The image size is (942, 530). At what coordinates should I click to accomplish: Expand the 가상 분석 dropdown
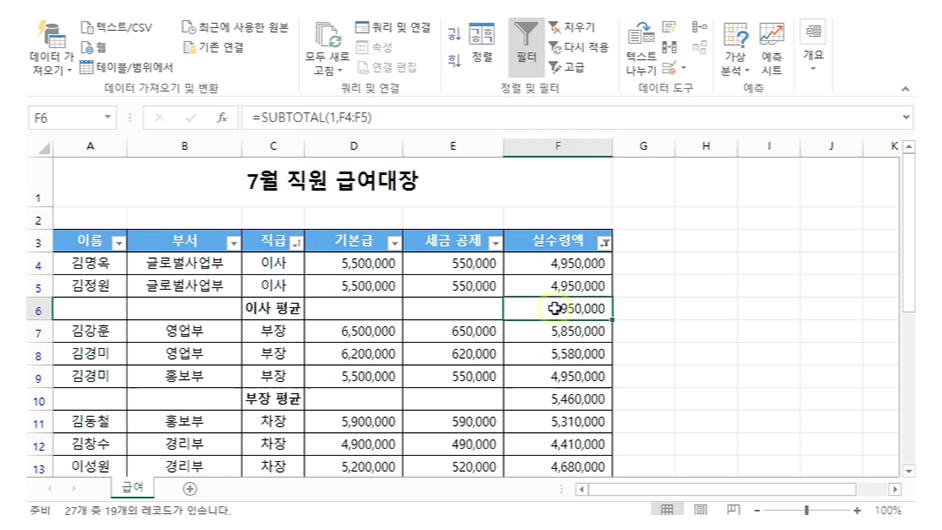[x=735, y=70]
